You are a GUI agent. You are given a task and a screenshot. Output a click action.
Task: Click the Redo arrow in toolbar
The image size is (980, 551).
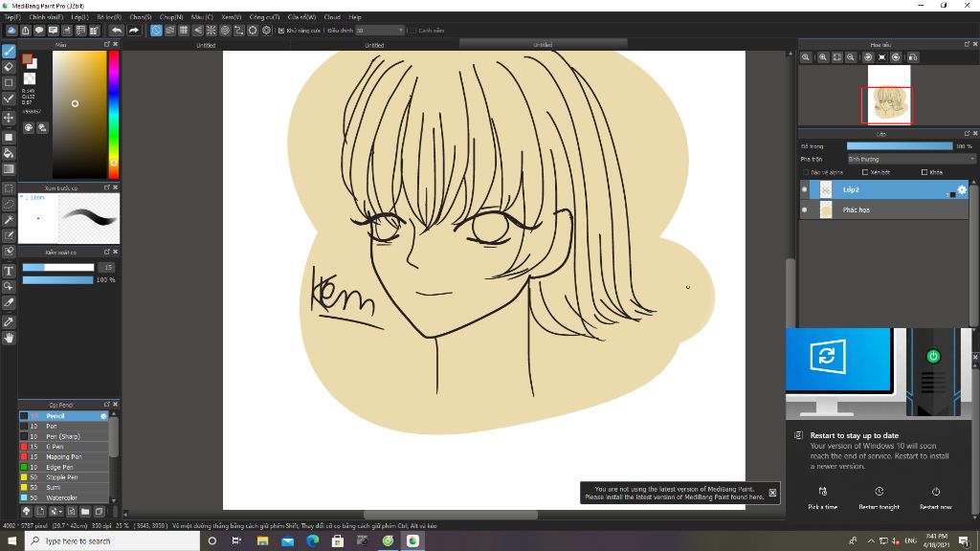[134, 30]
